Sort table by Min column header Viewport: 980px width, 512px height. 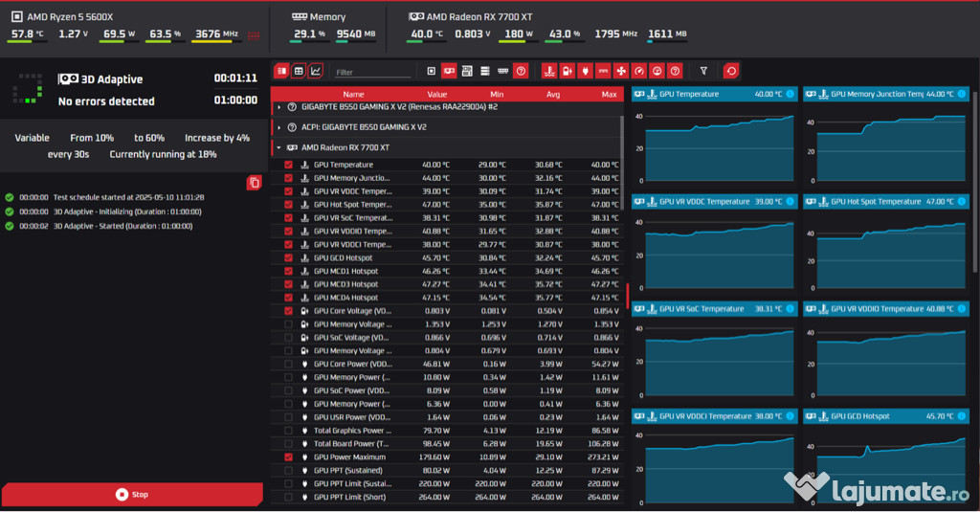tap(497, 95)
